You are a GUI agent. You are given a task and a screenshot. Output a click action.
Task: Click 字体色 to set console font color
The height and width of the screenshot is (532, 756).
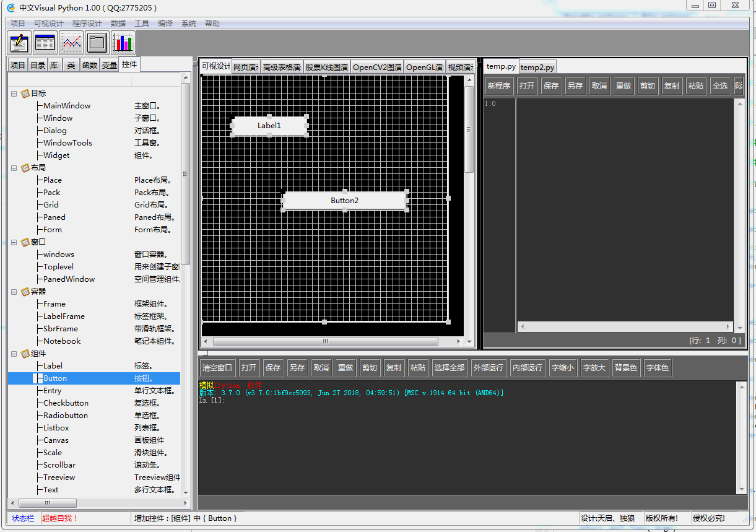pyautogui.click(x=657, y=368)
